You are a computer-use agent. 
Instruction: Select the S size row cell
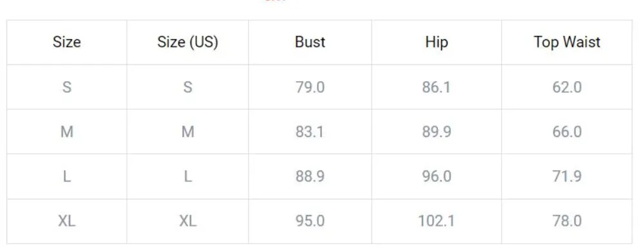click(x=66, y=87)
